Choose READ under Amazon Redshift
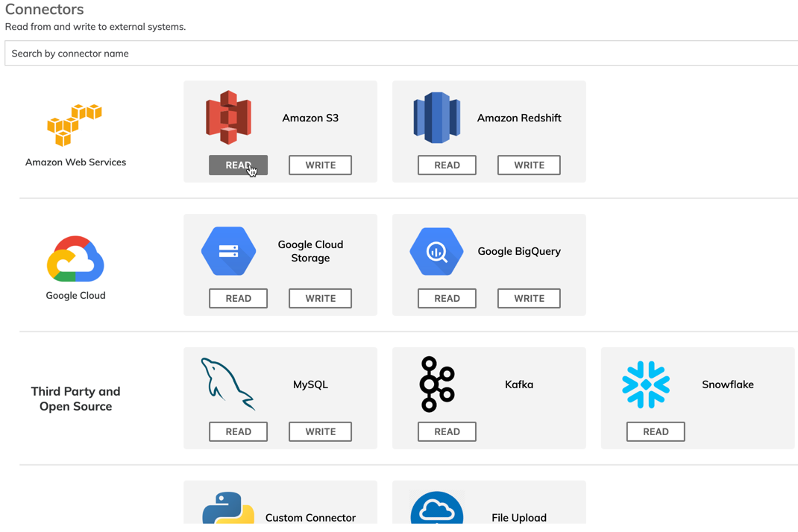The image size is (798, 532). (447, 165)
